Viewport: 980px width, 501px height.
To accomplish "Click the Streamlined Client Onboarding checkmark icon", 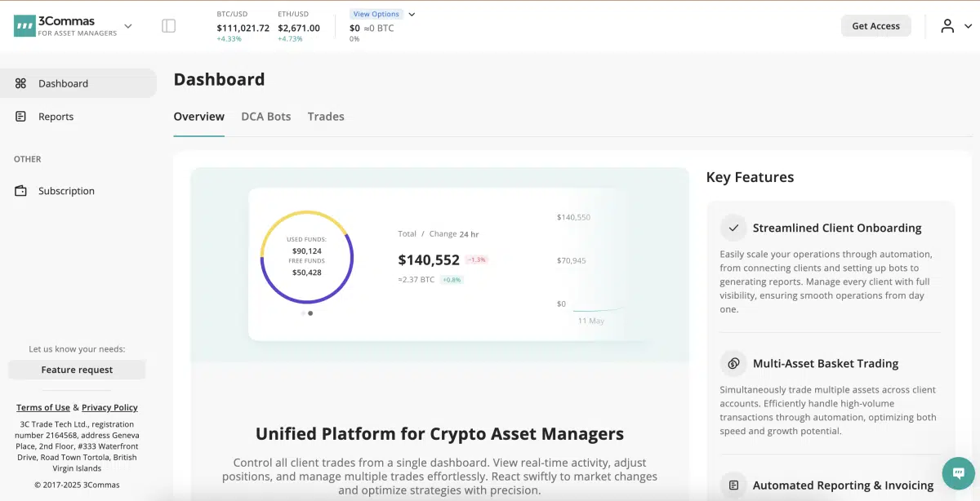I will coord(733,228).
